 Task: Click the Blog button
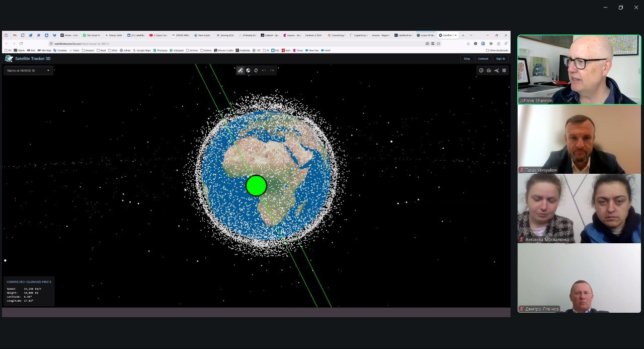467,58
